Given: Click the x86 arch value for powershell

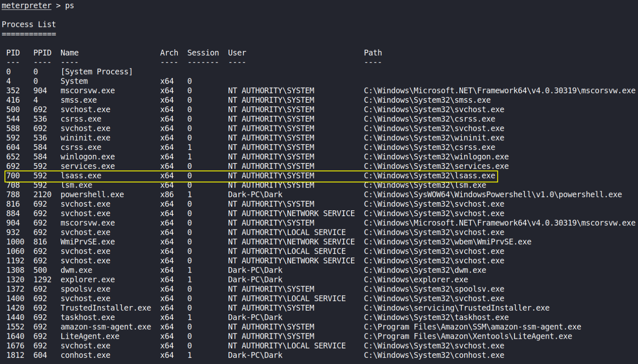Looking at the screenshot, I should pos(167,195).
